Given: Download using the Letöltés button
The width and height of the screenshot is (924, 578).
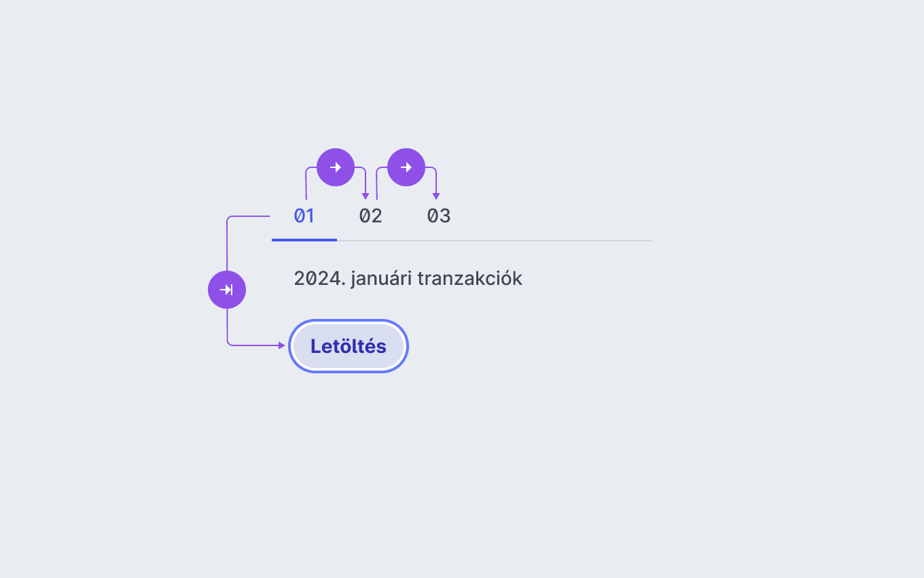Looking at the screenshot, I should 349,346.
